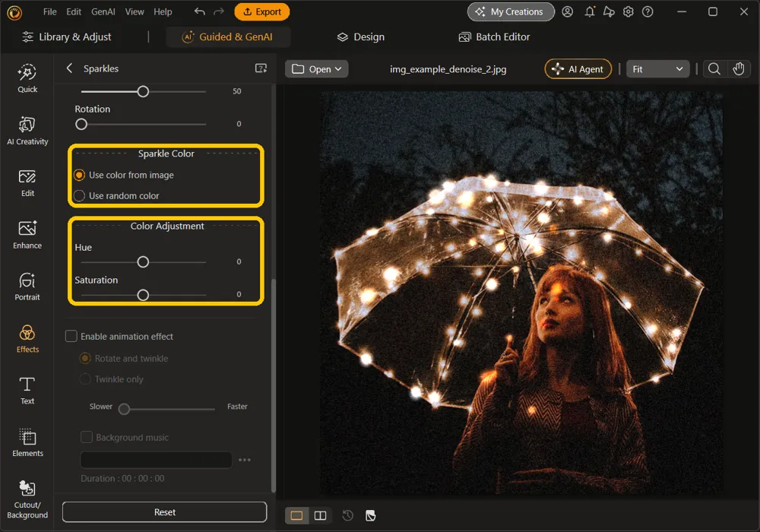This screenshot has width=760, height=532.
Task: Switch to Library & Adjust tab
Action: coord(67,36)
